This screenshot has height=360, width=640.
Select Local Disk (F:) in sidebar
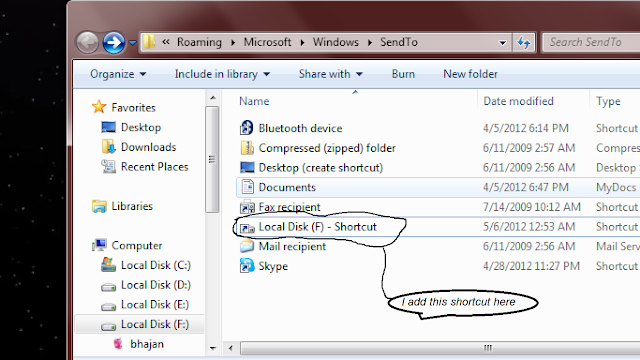[x=155, y=324]
